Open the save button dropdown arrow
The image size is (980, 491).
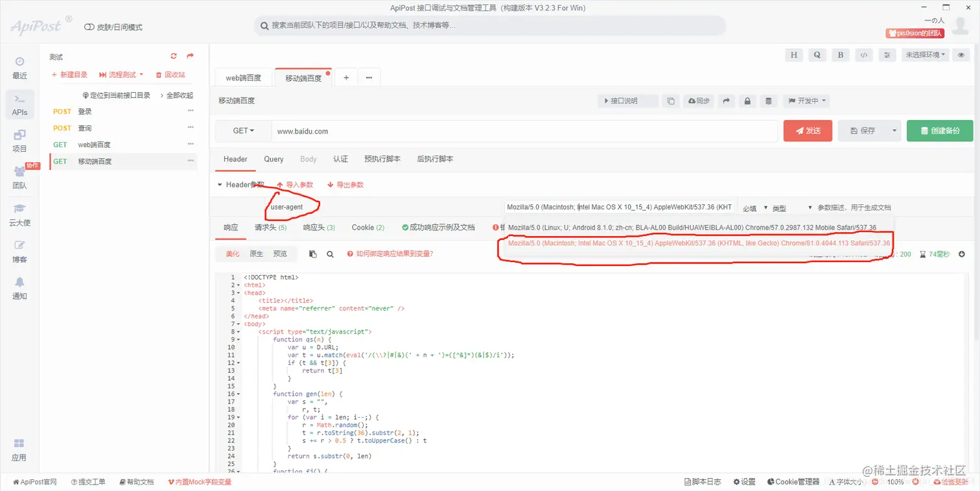point(894,131)
